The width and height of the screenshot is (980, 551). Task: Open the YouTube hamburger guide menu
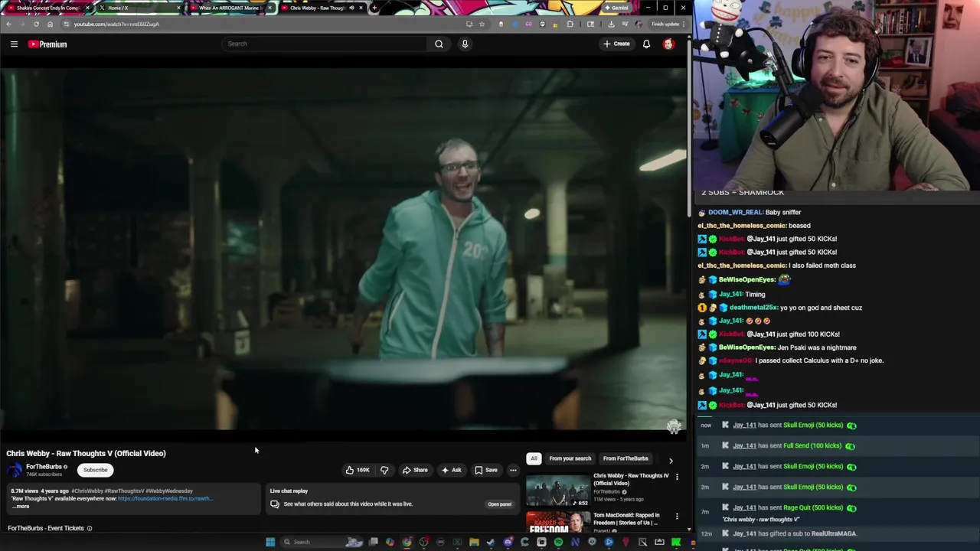(14, 44)
